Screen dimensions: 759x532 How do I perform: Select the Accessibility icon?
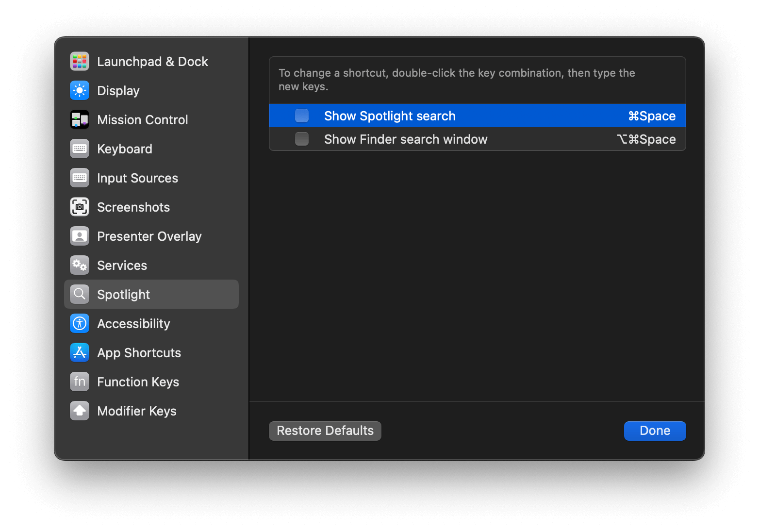(x=80, y=323)
